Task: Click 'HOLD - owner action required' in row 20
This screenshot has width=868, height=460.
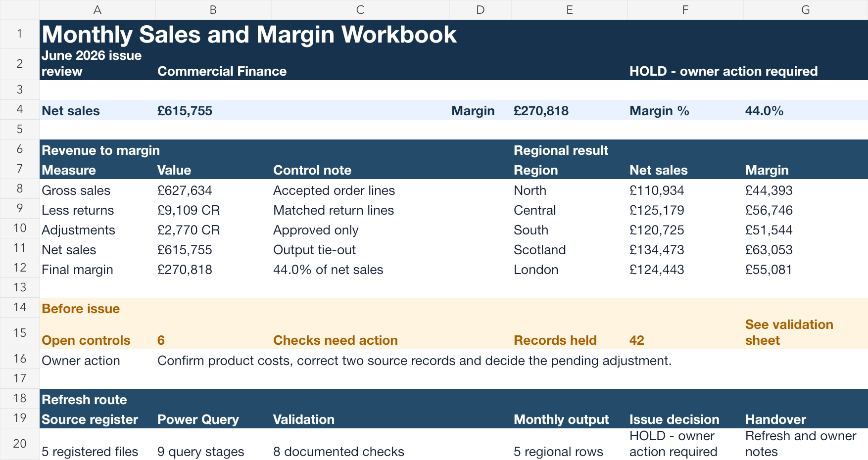Action: [x=674, y=444]
